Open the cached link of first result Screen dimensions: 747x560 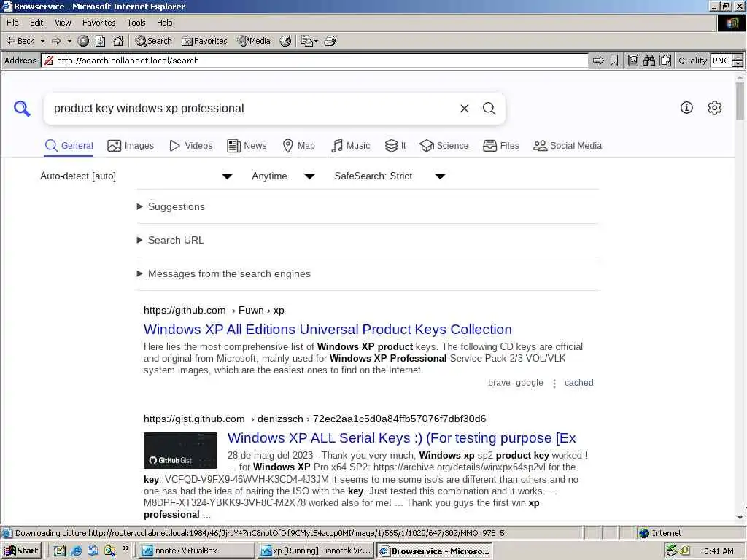tap(578, 383)
